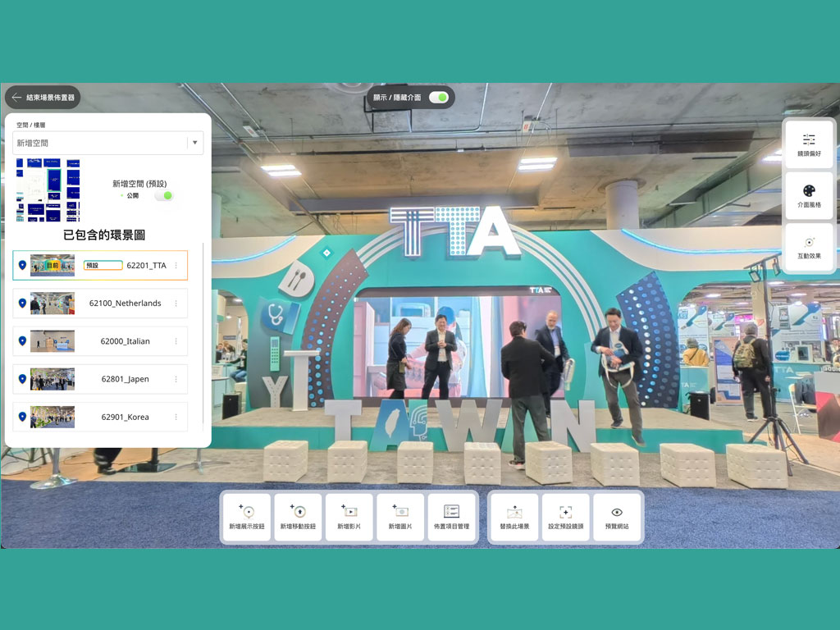Click location pin of 62801_Japen
Viewport: 840px width, 630px height.
22,379
